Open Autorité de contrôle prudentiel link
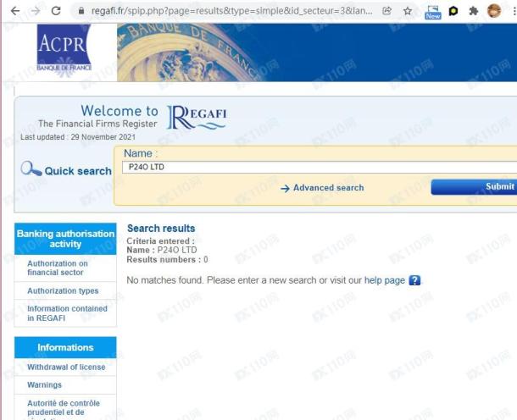 (65, 408)
